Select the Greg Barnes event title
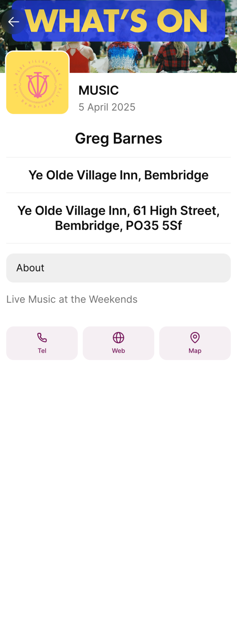The width and height of the screenshot is (237, 644). pos(118,138)
